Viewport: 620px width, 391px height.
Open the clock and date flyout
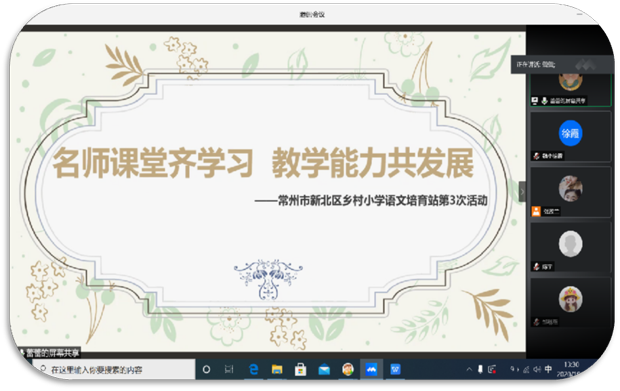(571, 370)
